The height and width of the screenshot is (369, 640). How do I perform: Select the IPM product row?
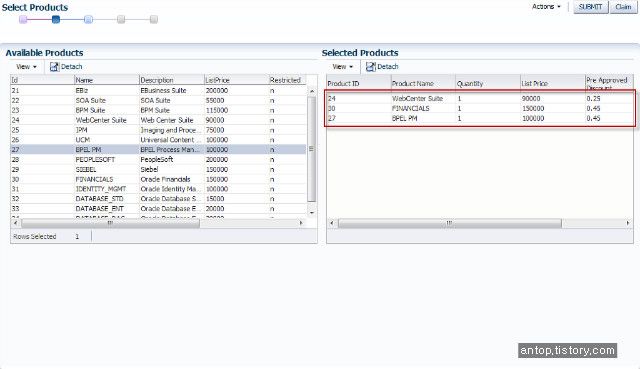tap(158, 130)
